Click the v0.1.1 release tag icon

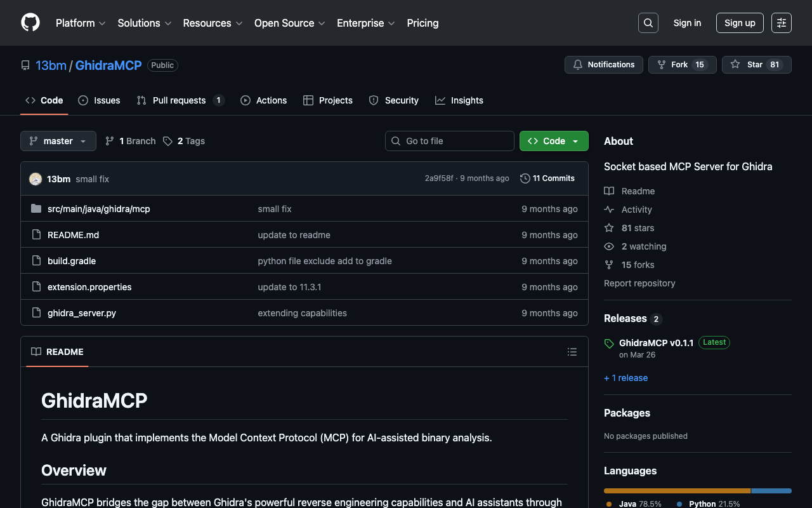(609, 344)
